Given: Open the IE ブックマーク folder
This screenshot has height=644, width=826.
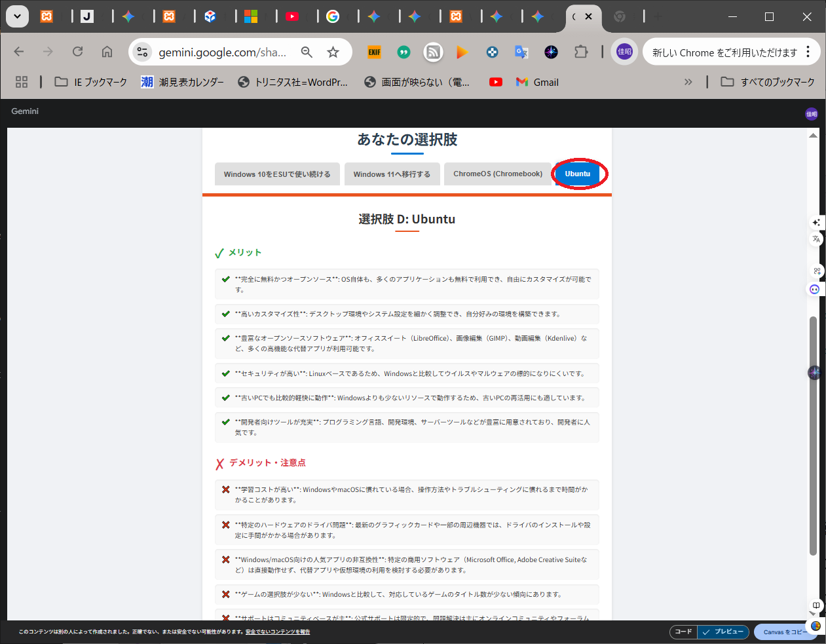Looking at the screenshot, I should click(x=91, y=82).
